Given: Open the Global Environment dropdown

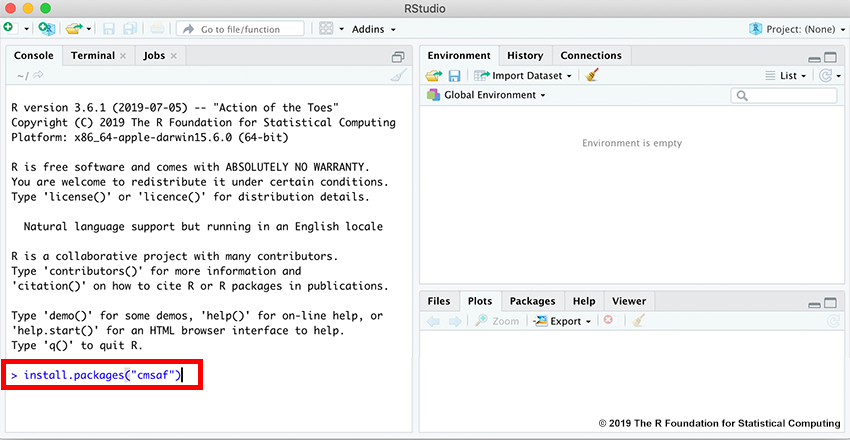Looking at the screenshot, I should pyautogui.click(x=486, y=95).
